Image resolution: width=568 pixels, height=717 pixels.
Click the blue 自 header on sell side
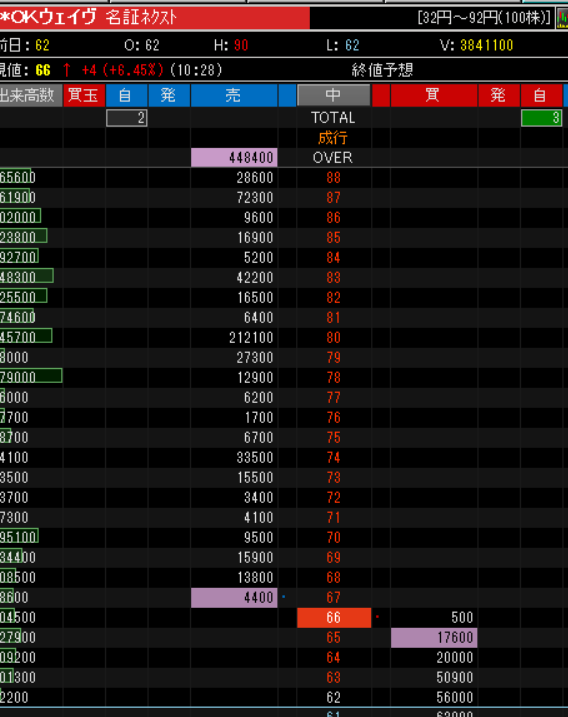126,95
